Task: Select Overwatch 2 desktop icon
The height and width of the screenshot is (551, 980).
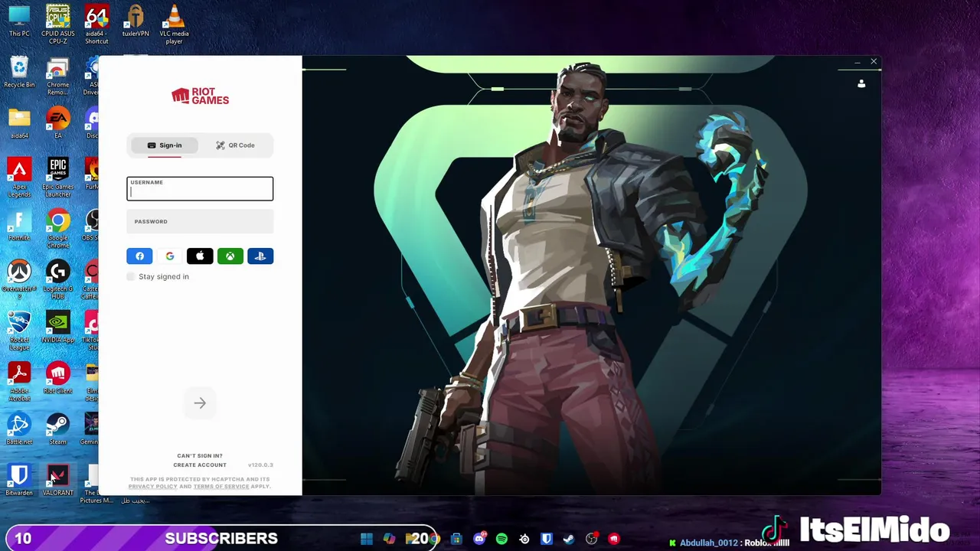Action: click(19, 279)
